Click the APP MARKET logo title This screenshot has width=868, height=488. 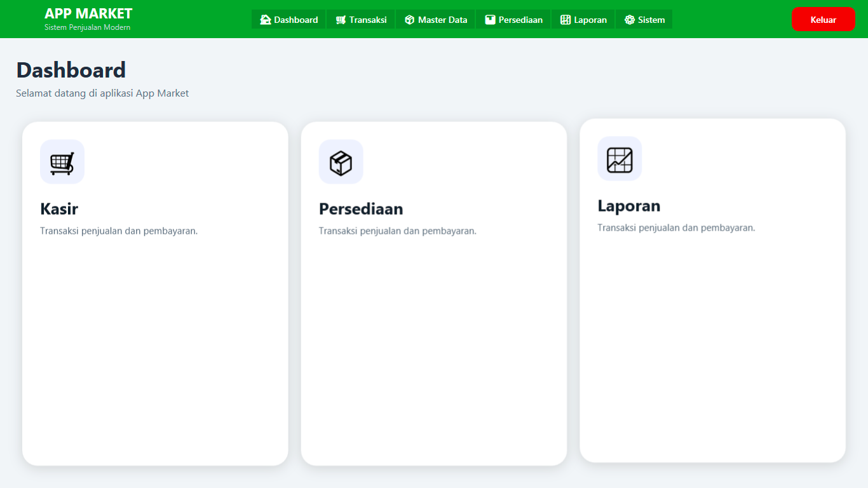tap(88, 13)
